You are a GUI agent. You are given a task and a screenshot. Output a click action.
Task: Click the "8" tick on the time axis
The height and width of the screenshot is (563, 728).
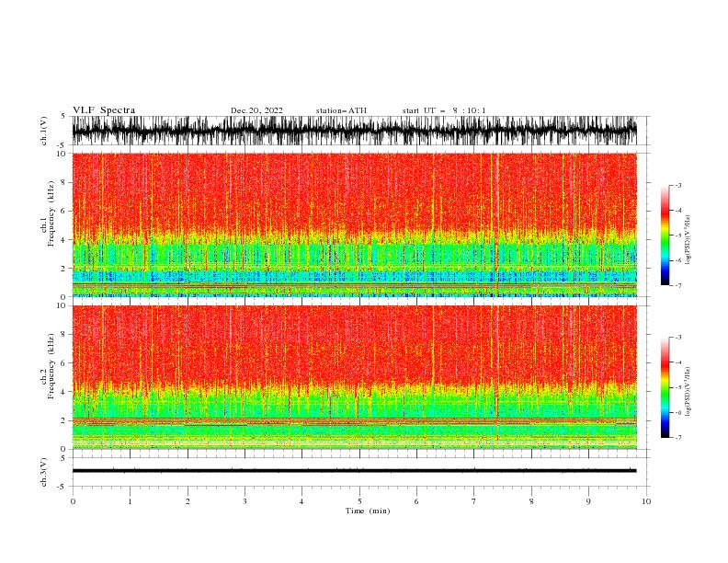(531, 501)
